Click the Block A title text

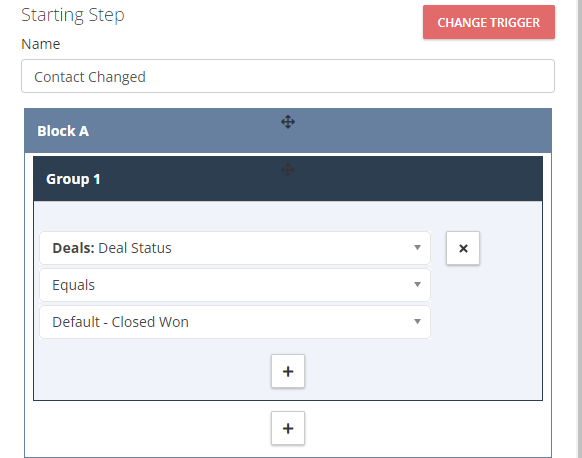point(63,131)
